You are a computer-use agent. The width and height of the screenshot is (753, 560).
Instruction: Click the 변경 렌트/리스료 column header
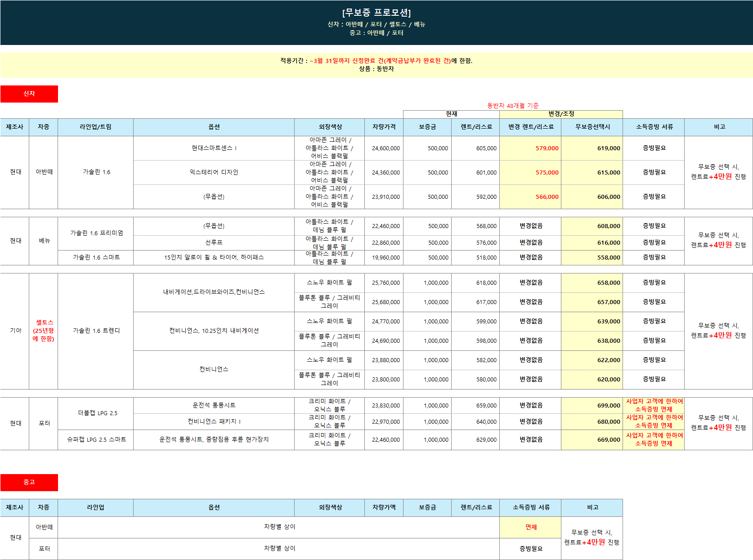530,127
